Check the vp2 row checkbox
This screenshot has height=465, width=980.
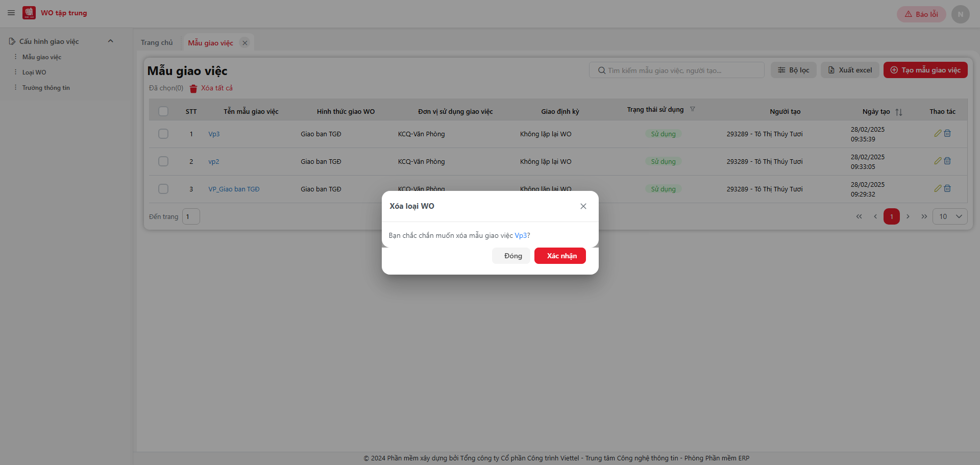pos(163,161)
